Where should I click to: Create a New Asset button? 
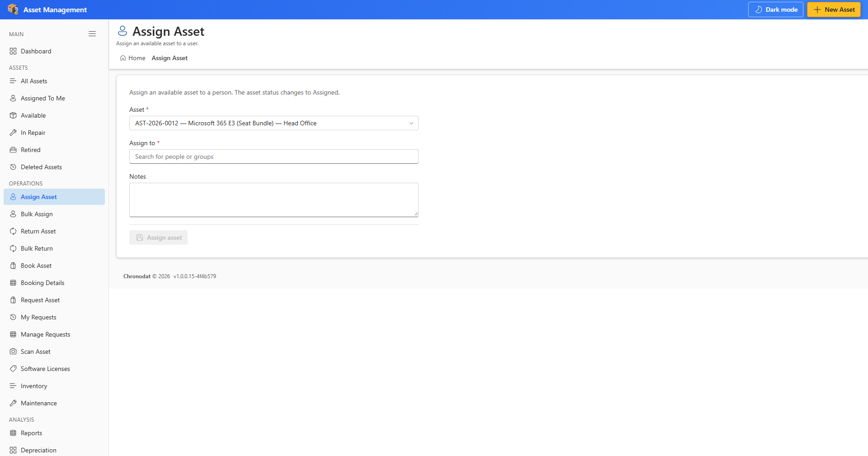pos(834,9)
